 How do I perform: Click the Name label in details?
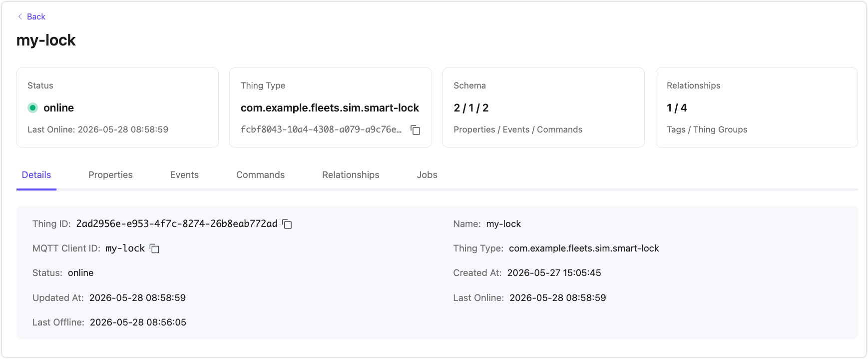pos(467,224)
